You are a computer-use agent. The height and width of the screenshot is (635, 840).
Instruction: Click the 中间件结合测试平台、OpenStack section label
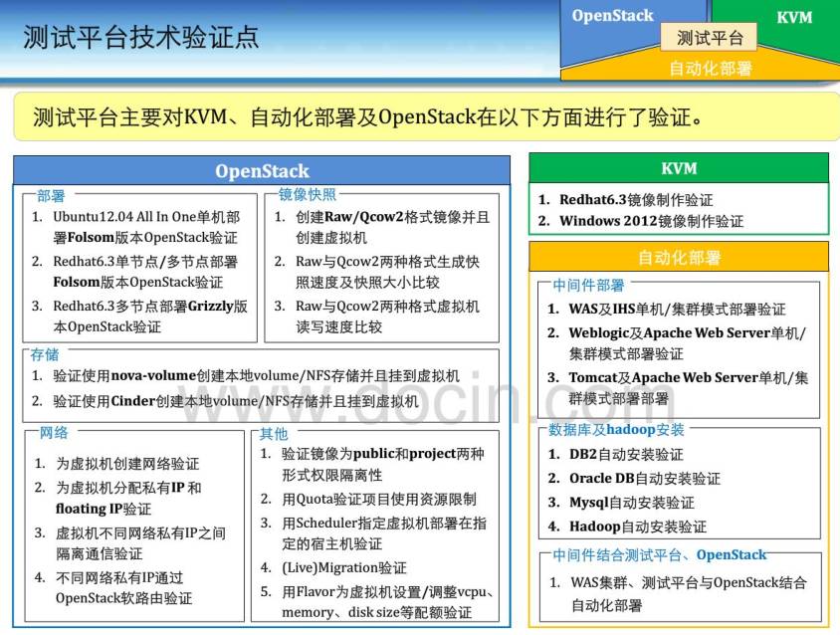pos(660,554)
